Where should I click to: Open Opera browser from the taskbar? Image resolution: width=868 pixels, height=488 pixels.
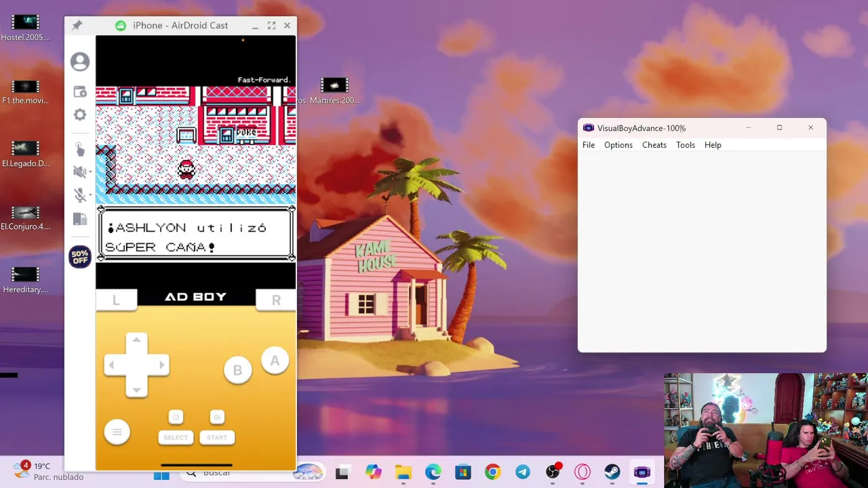(583, 472)
